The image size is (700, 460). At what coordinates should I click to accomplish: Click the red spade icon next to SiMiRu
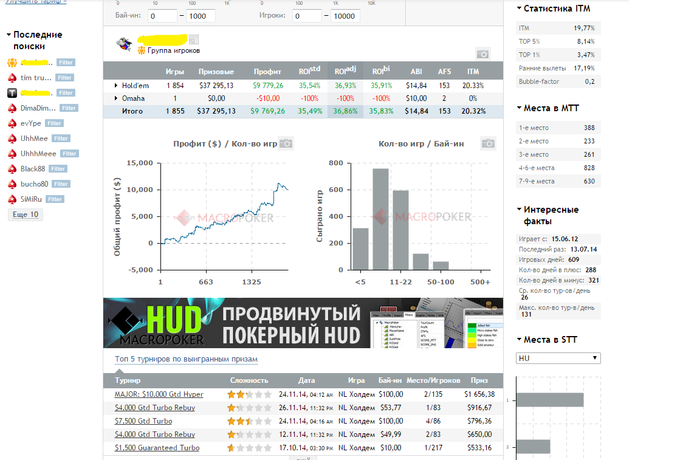click(12, 199)
